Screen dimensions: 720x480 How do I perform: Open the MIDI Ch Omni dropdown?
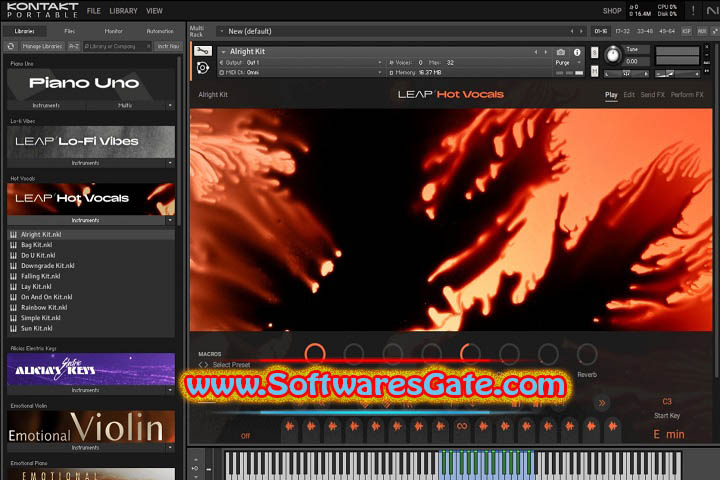pos(302,73)
